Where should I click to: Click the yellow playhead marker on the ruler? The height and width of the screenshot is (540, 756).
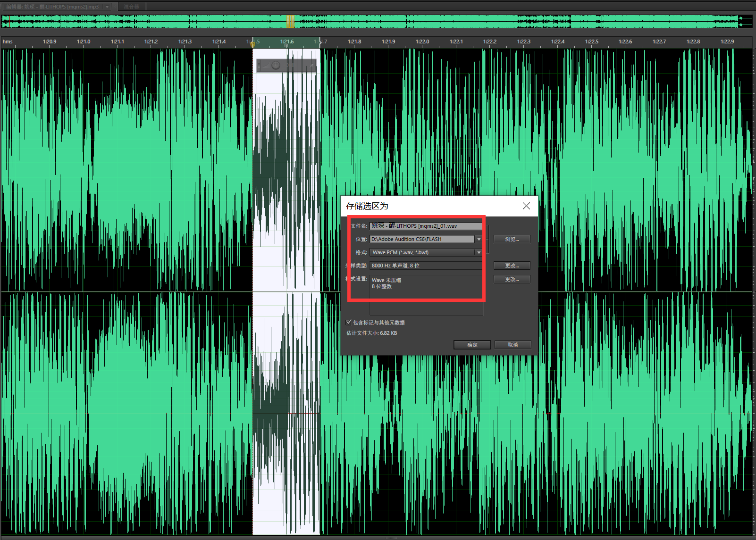[252, 44]
